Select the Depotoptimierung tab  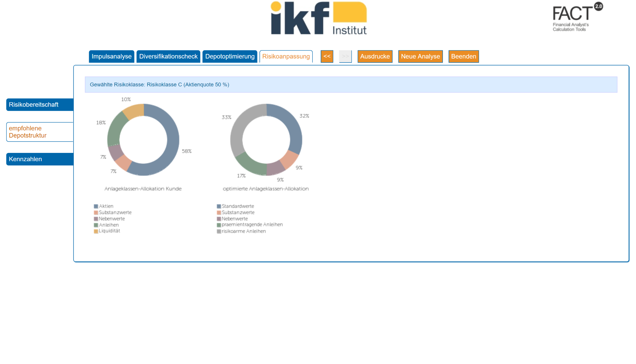point(230,57)
